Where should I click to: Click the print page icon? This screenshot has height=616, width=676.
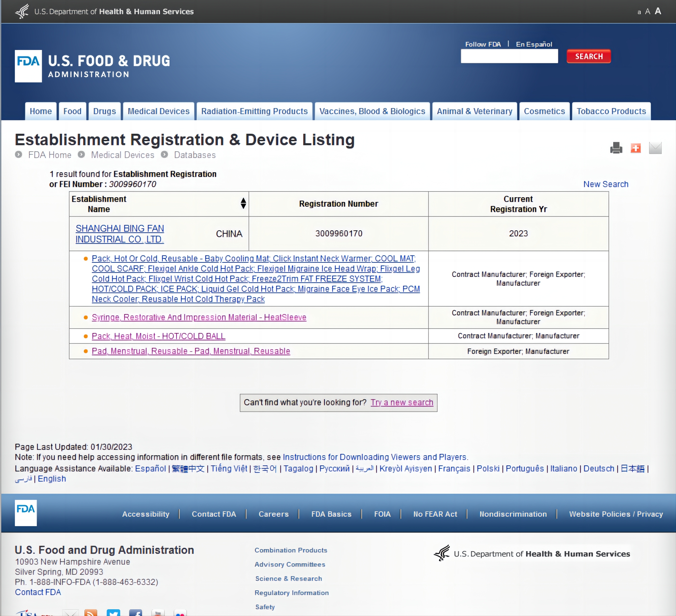(616, 148)
